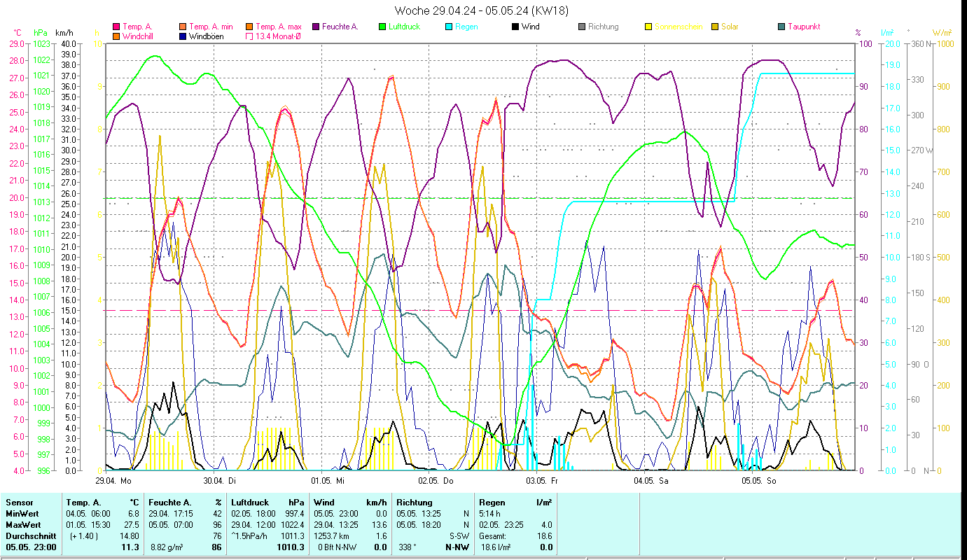Image resolution: width=967 pixels, height=560 pixels.
Task: Click the current pressure value 1010.3
Action: (x=291, y=547)
